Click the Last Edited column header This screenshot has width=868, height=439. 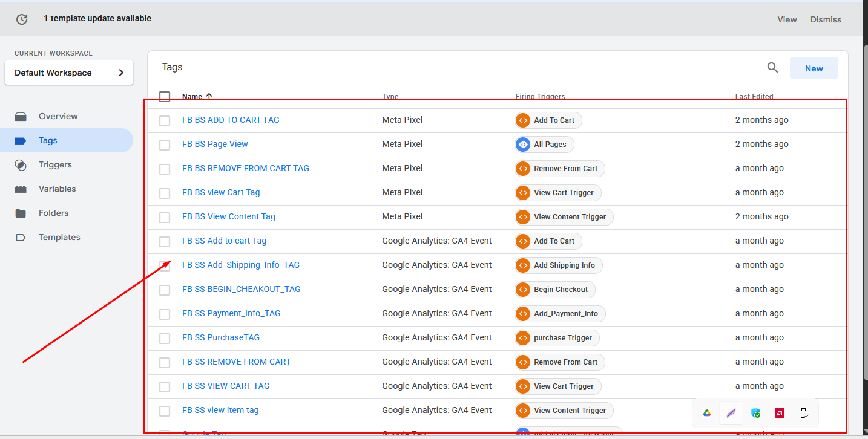coord(754,96)
